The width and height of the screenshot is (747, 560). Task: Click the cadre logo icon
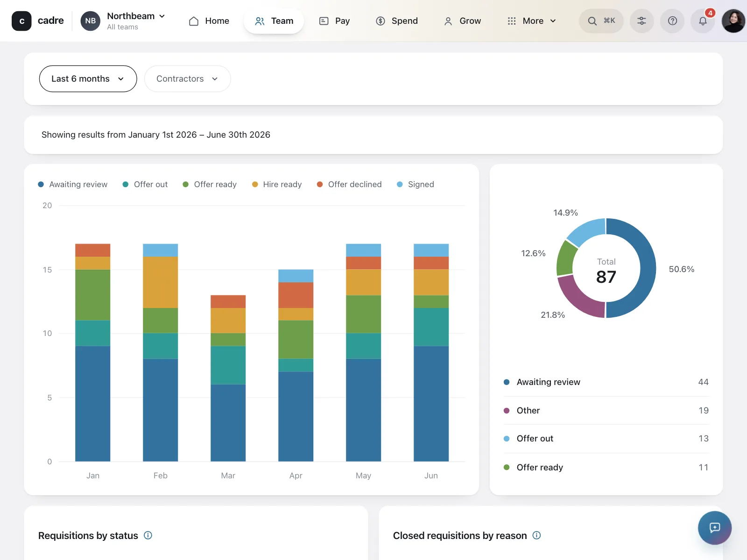pyautogui.click(x=21, y=21)
